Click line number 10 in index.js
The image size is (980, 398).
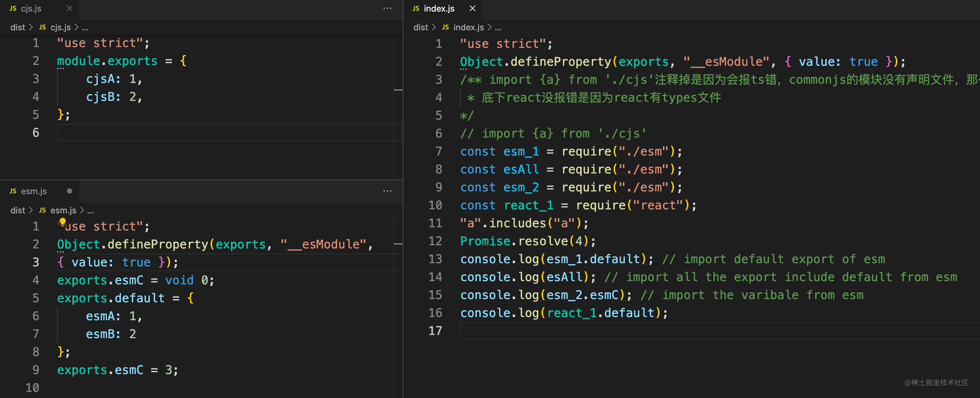click(435, 205)
